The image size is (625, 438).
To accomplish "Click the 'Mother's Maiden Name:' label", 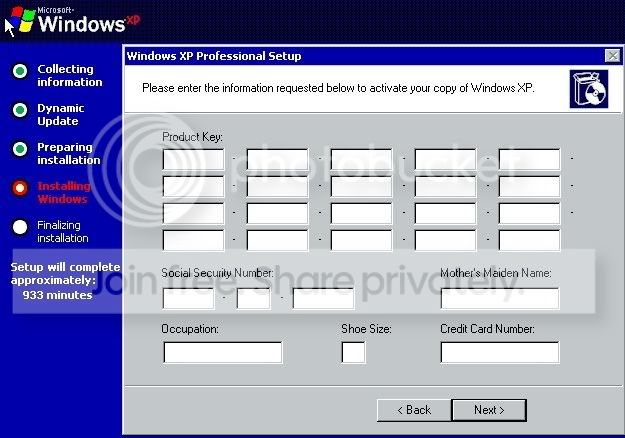I will coord(495,273).
